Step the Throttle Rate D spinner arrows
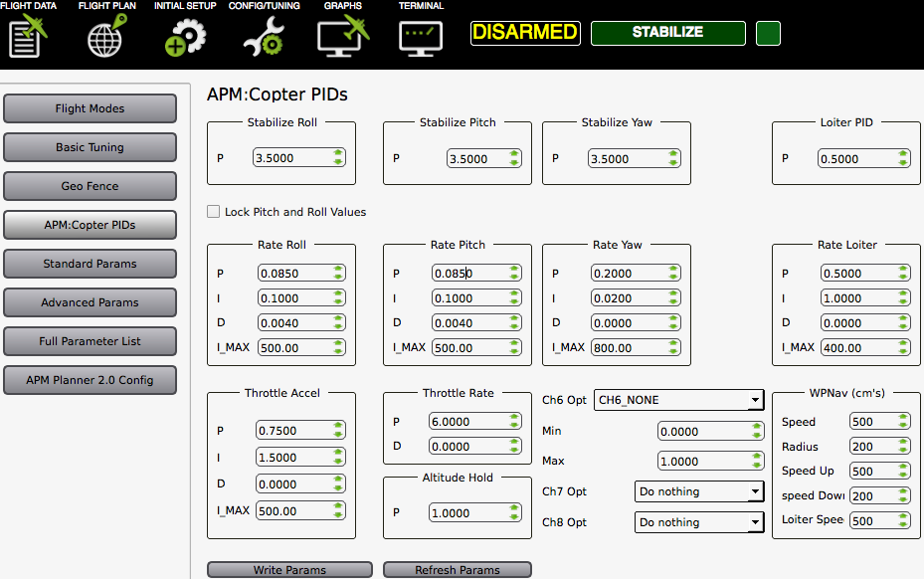This screenshot has height=579, width=924. click(514, 446)
